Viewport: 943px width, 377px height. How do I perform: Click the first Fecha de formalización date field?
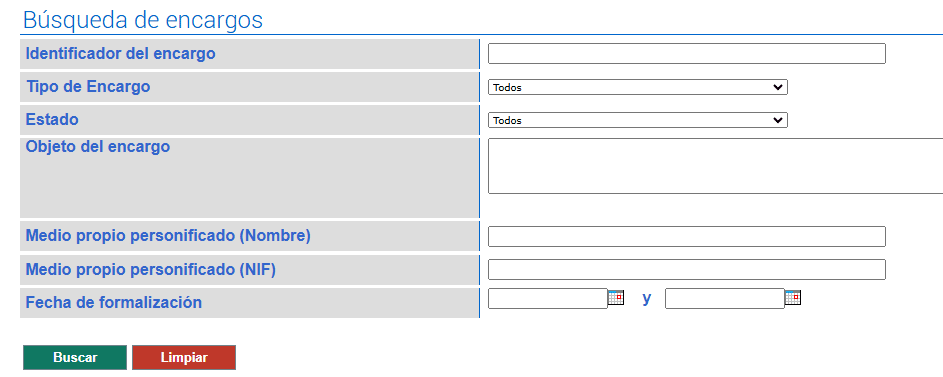coord(548,298)
